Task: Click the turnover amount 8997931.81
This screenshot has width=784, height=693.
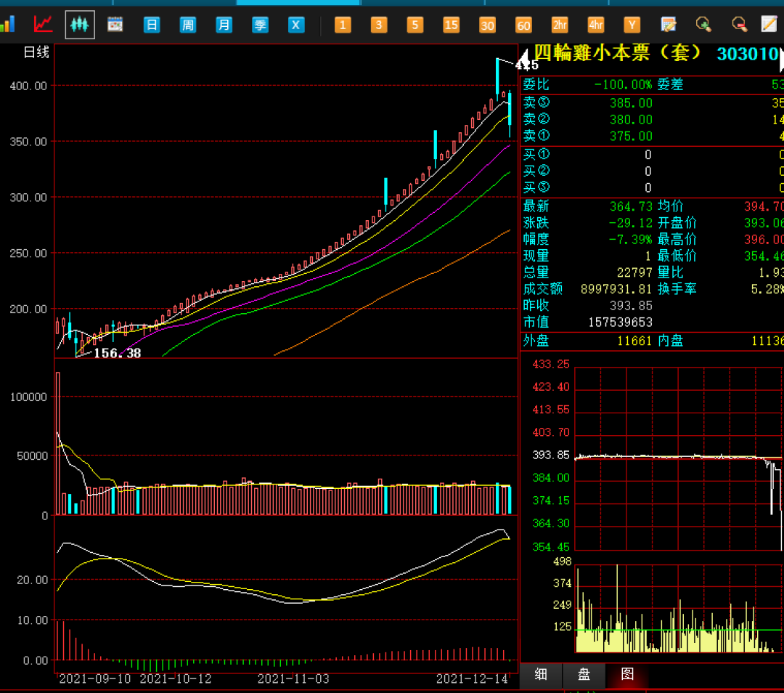Action: click(x=616, y=288)
